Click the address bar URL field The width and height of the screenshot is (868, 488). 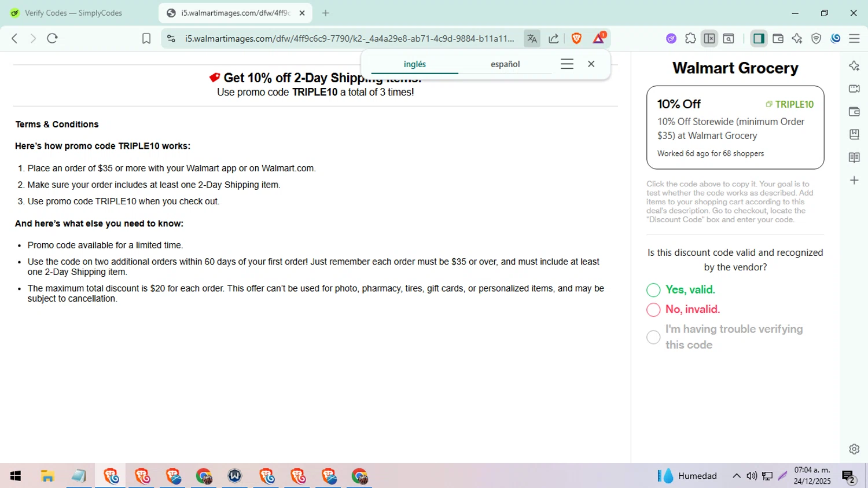pos(349,38)
